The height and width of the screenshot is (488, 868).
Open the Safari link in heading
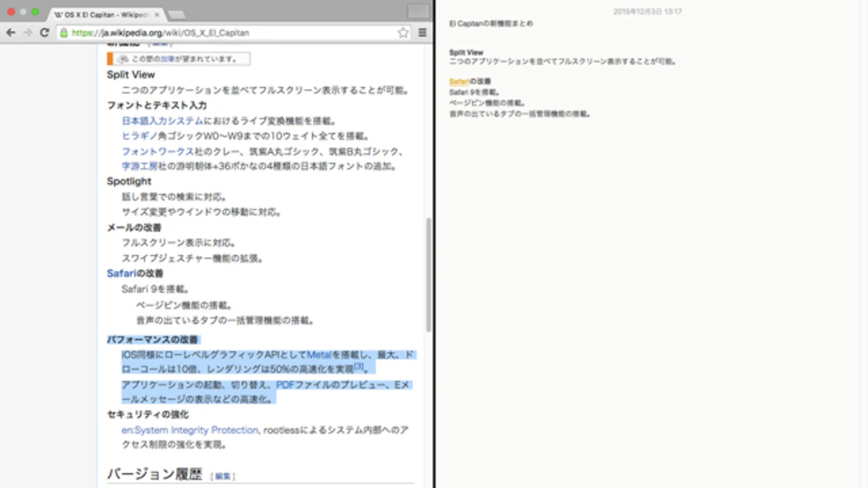pyautogui.click(x=121, y=273)
